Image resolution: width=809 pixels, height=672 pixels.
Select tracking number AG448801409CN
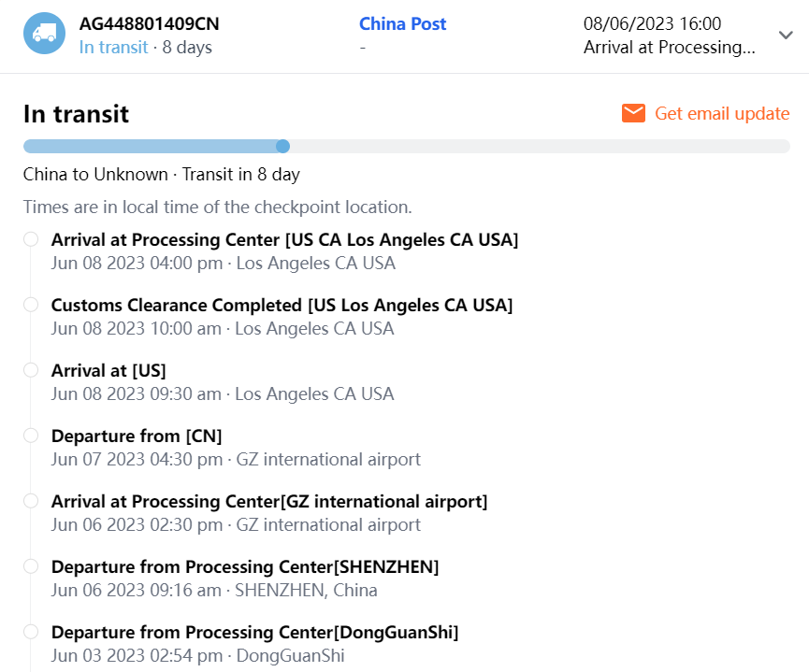click(x=150, y=23)
